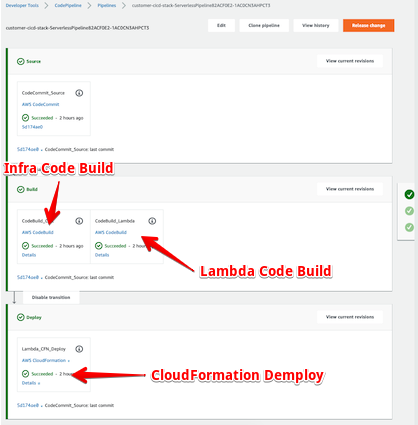Open Details link under CodeBuild_Lambda
This screenshot has width=418, height=425.
[102, 255]
